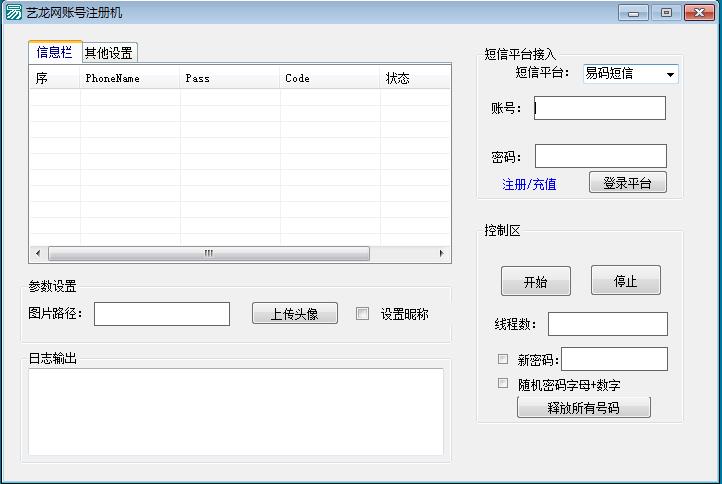Maximize the 艺龙网账号注册机 window
722x484 pixels.
tap(666, 12)
